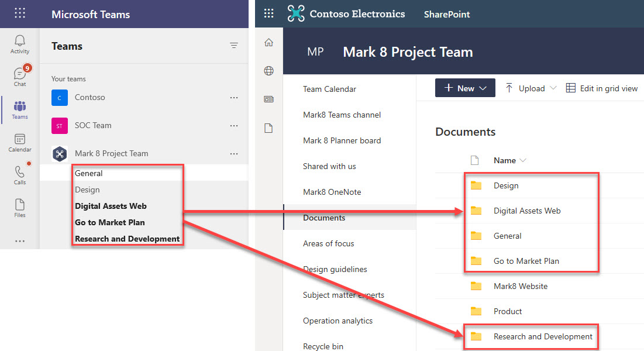Viewport: 644px width, 351px height.
Task: Open Chat with 9 unread badge
Action: [20, 77]
